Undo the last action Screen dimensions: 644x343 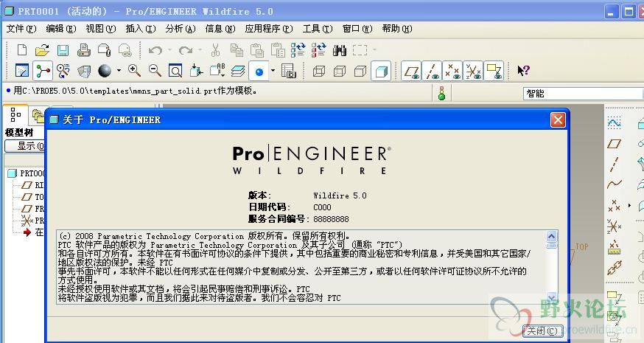[155, 50]
